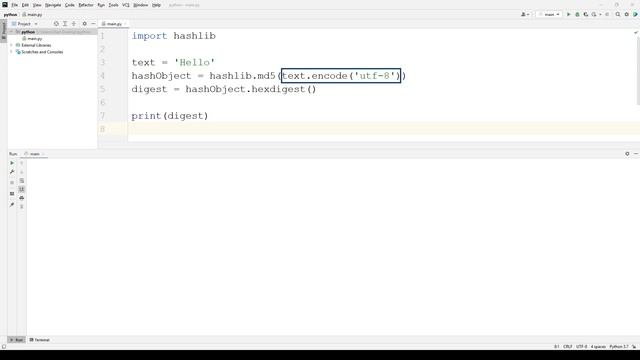Place cursor on empty line 8
640x360 pixels.
tap(384, 129)
